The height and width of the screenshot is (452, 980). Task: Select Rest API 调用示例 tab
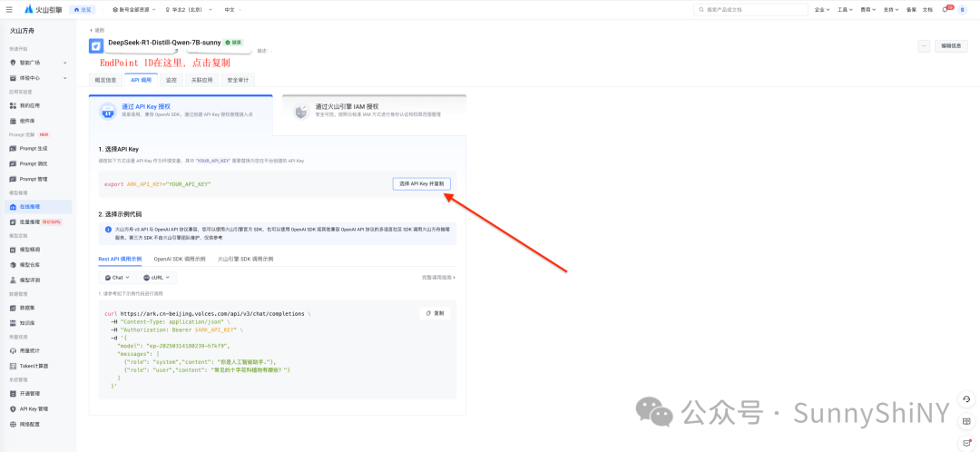(120, 259)
